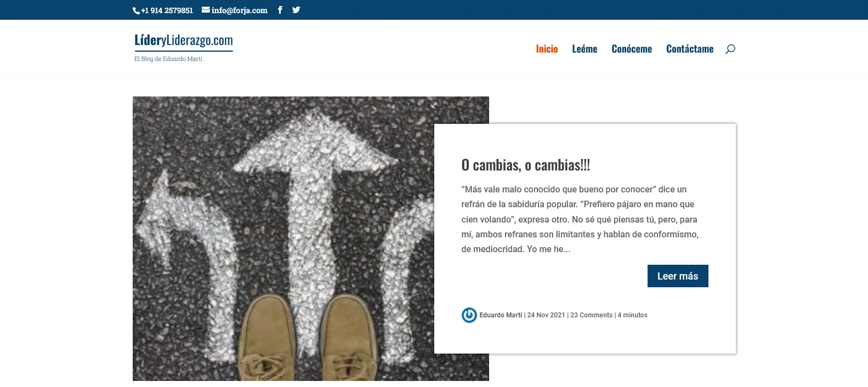Click the search magnifier icon
The height and width of the screenshot is (387, 868).
(x=730, y=49)
